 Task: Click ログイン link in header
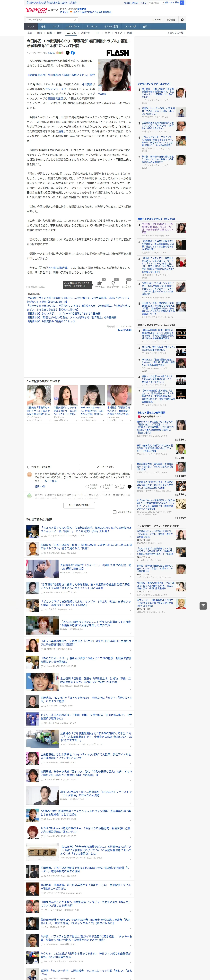click(x=64, y=12)
